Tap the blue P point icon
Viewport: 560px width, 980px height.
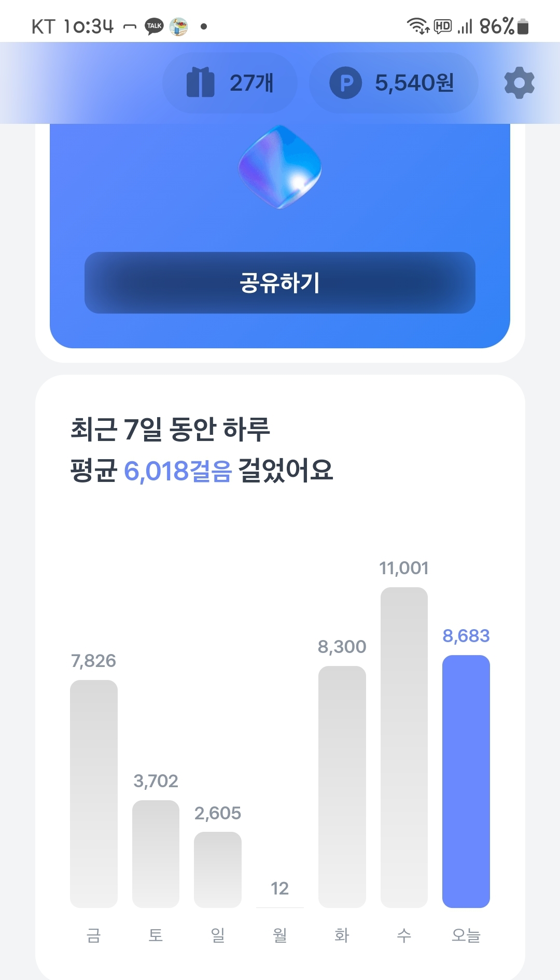tap(345, 83)
